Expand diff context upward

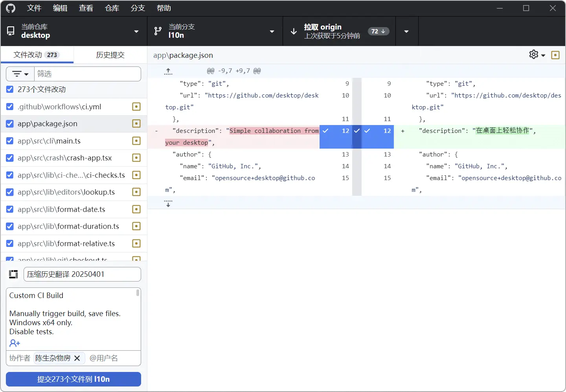click(x=168, y=71)
